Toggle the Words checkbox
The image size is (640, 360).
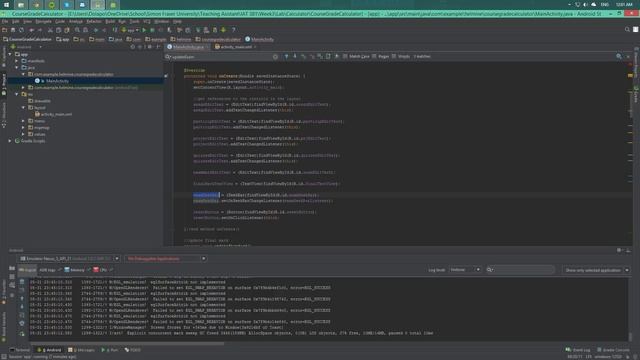(x=394, y=56)
